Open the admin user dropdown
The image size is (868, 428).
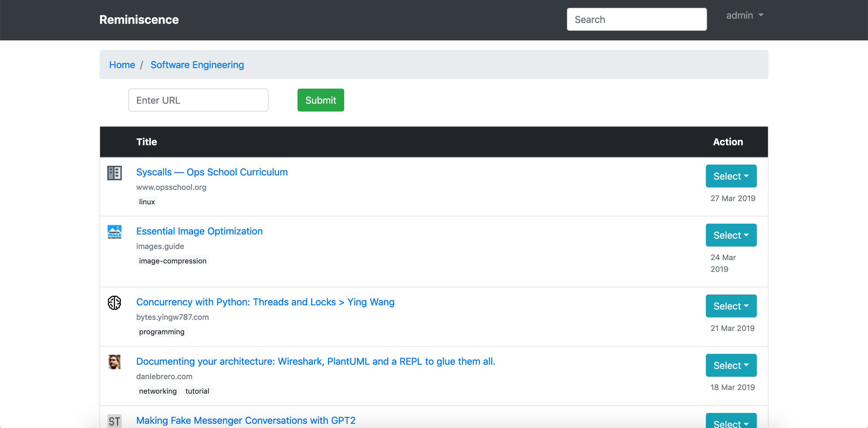point(745,15)
